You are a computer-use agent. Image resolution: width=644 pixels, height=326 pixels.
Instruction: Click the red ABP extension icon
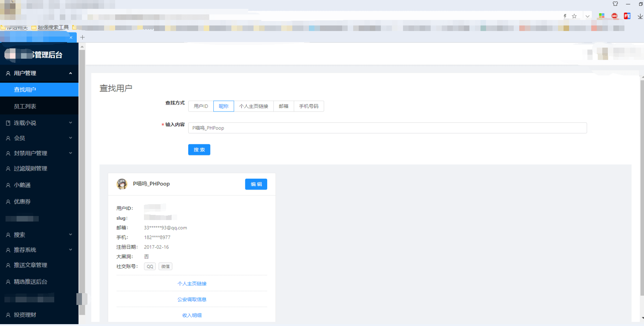click(x=614, y=16)
